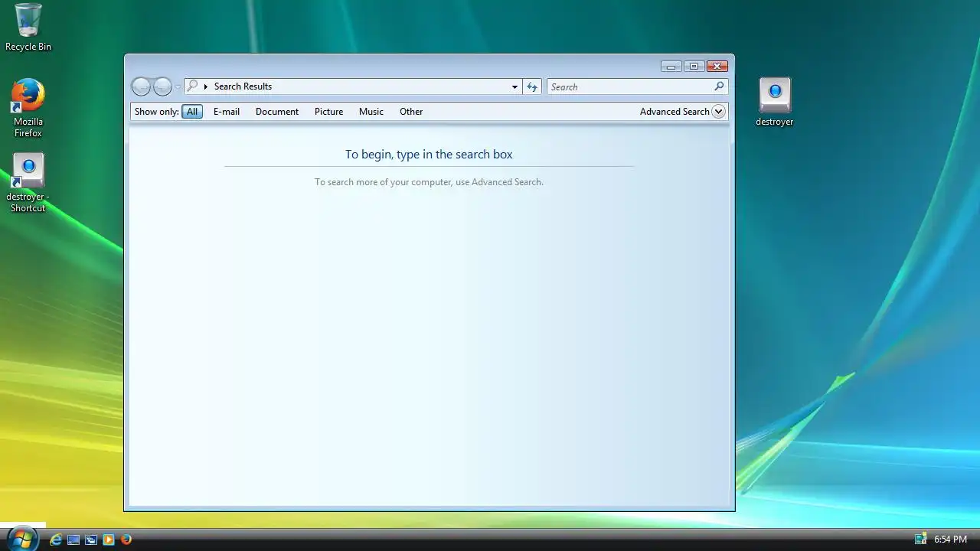Minimize the Search Results window
The image size is (980, 551).
click(x=671, y=67)
